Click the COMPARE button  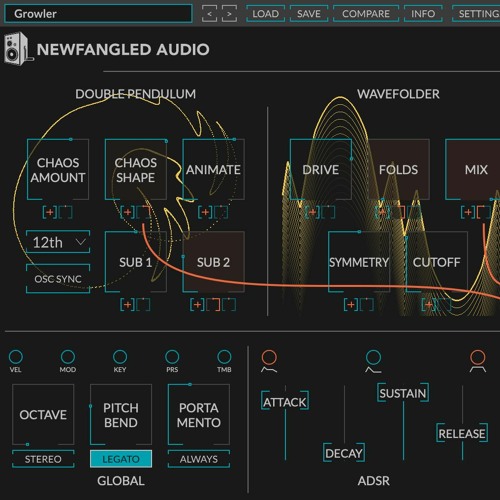point(366,14)
